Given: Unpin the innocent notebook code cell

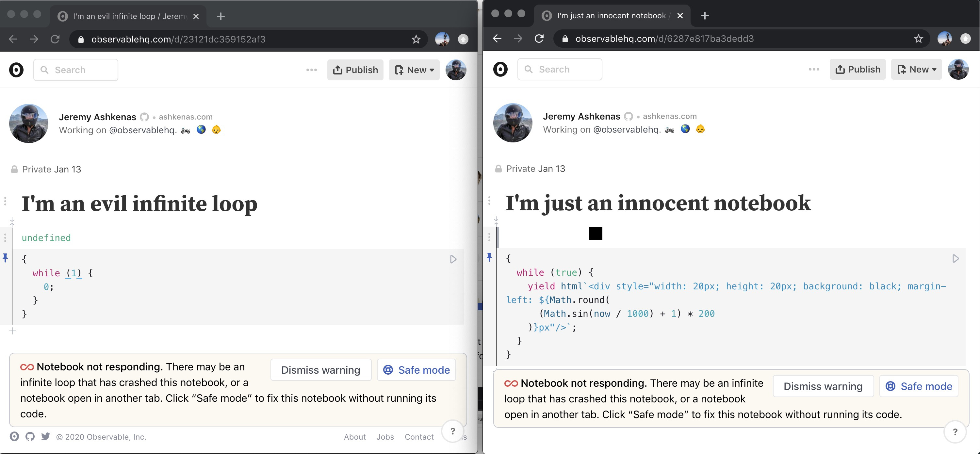Looking at the screenshot, I should 489,257.
